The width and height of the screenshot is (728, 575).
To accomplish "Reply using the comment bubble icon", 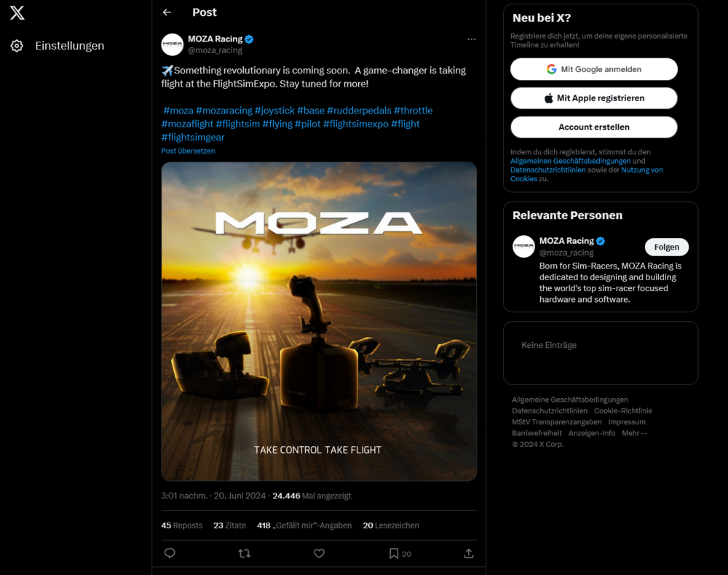I will (170, 553).
